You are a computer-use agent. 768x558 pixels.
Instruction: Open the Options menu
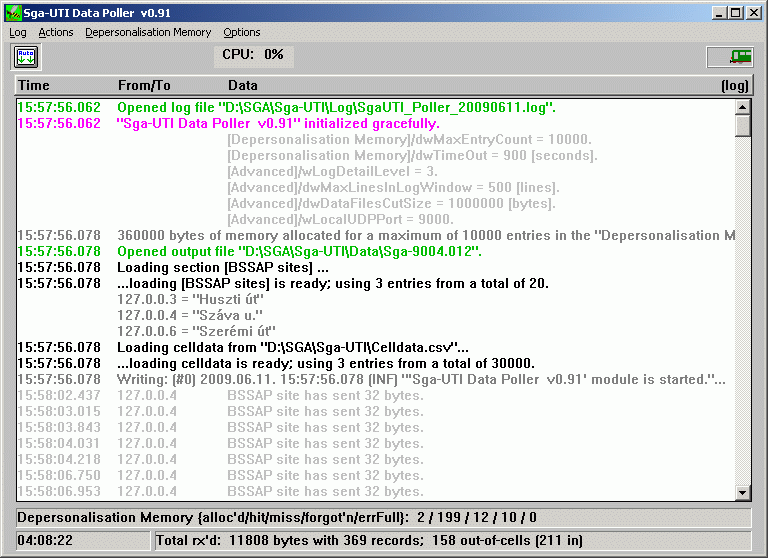coord(242,32)
